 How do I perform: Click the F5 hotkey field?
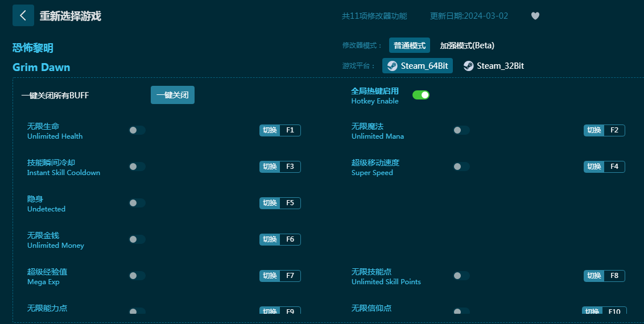click(x=290, y=203)
